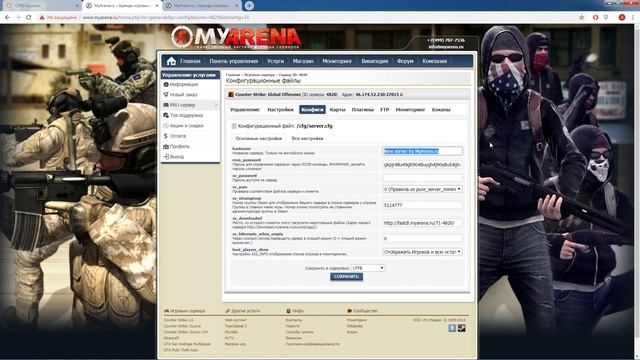The height and width of the screenshot is (360, 640).
Task: Click the sv_downloadurl input field
Action: coord(422,223)
